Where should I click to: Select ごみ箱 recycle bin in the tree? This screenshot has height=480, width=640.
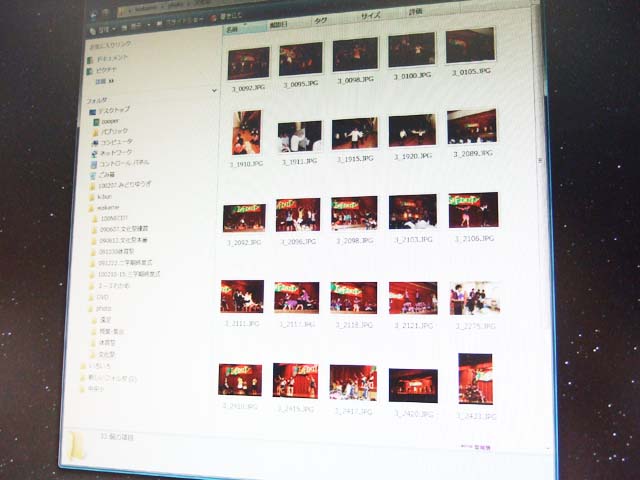pyautogui.click(x=102, y=175)
